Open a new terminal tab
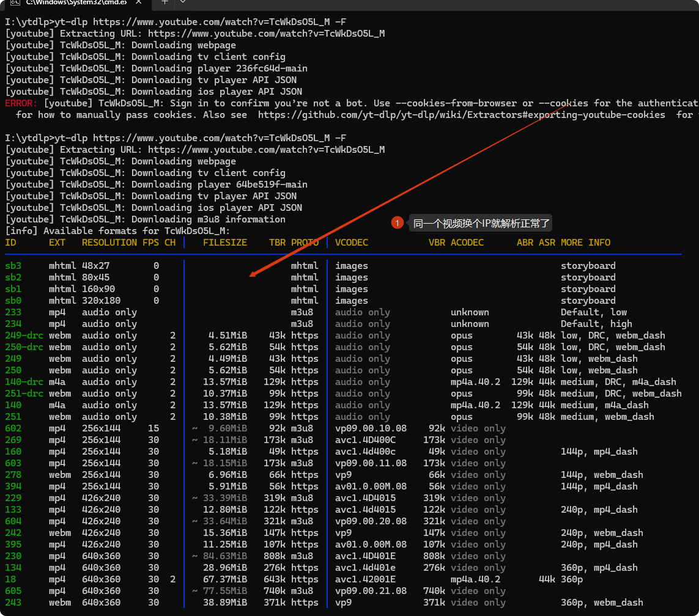 pos(165,2)
